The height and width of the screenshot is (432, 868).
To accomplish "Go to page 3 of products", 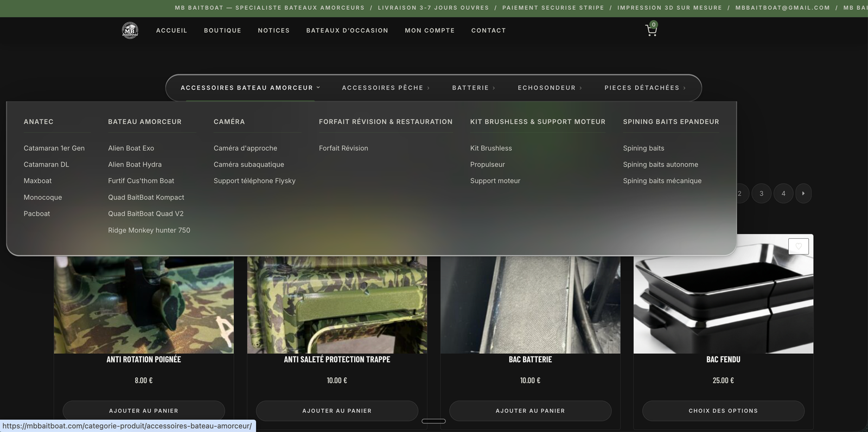I will [x=761, y=194].
